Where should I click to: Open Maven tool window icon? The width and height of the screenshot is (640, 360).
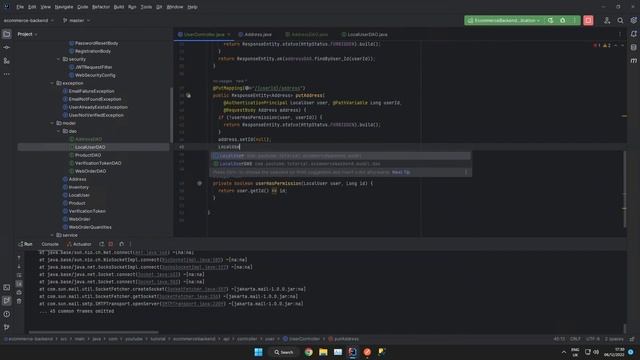633,61
